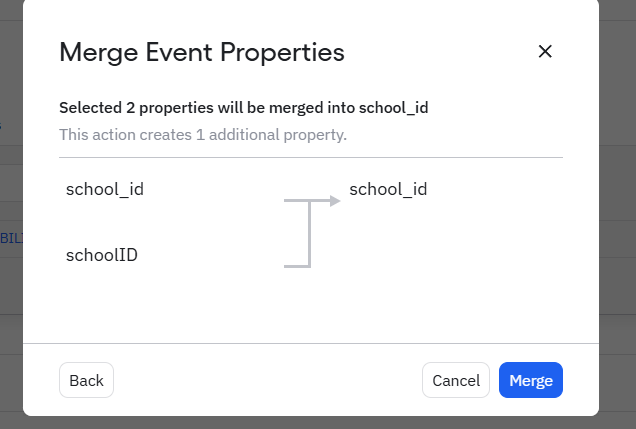Image resolution: width=636 pixels, height=429 pixels.
Task: Click dimmed backdrop below the dialog
Action: [x=300, y=422]
